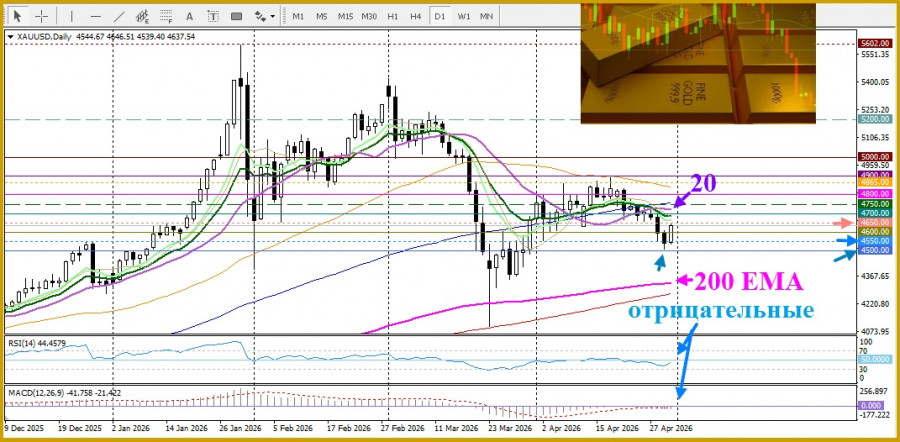Open the arrows tool dropdown arrow
This screenshot has height=442, width=900.
273,17
